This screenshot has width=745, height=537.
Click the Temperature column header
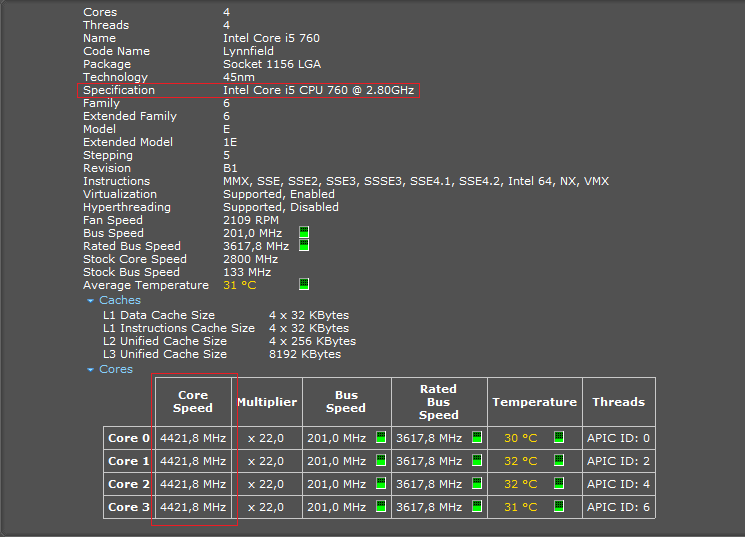click(535, 402)
